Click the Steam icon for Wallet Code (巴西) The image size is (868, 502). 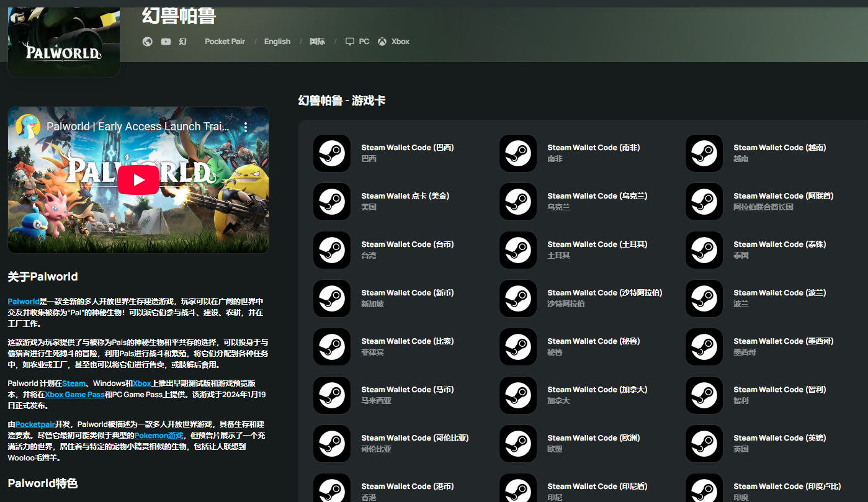pos(332,153)
